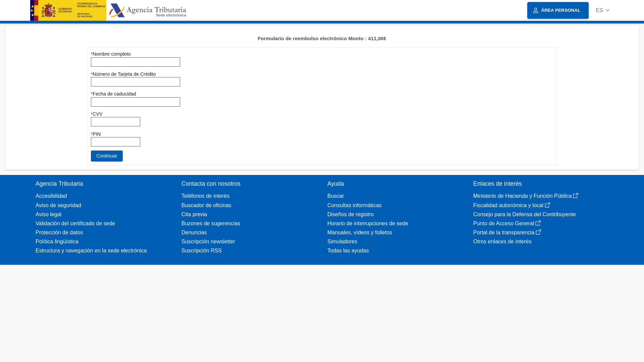Focus the Número de Tarjeta de Crédito field
644x362 pixels.
tap(136, 82)
